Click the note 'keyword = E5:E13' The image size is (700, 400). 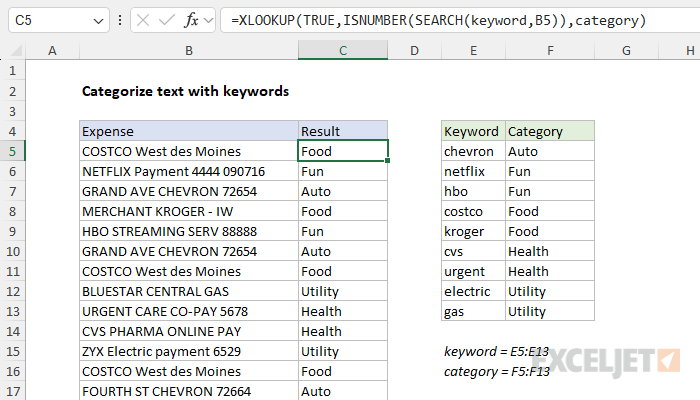coord(496,351)
